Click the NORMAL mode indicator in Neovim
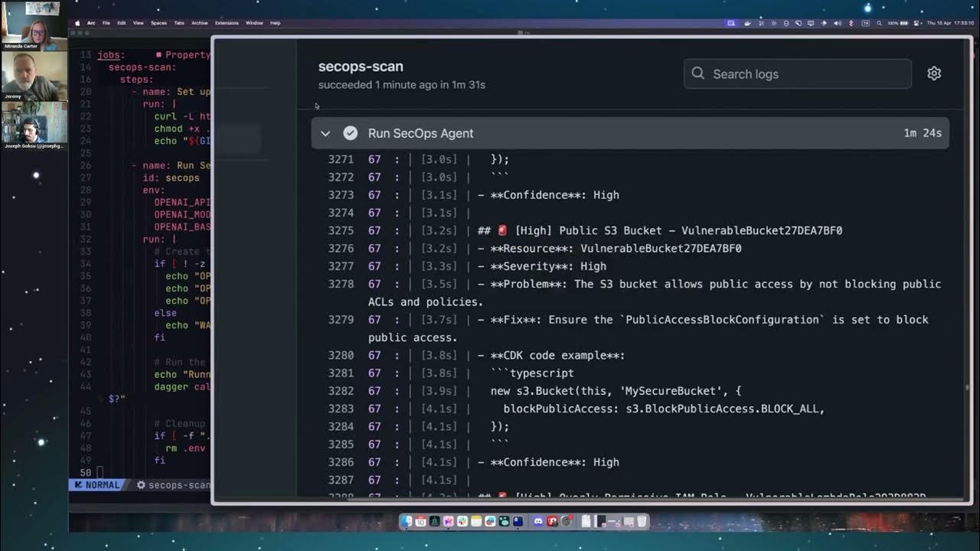980x551 pixels. point(100,484)
